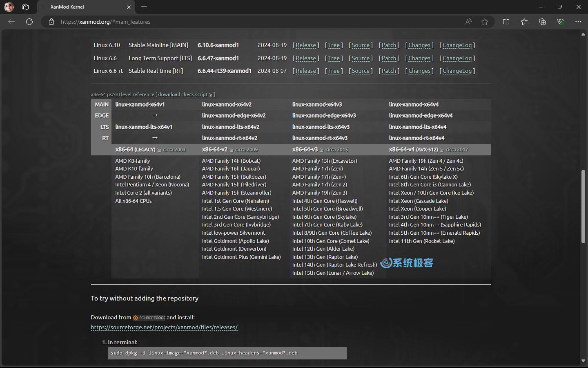Click the SourceForge logo

point(149,318)
